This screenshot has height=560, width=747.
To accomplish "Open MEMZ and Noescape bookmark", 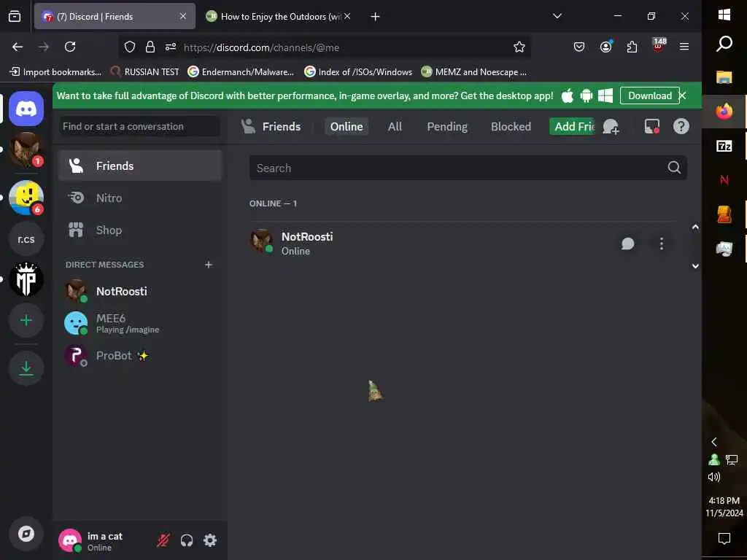I will pos(474,72).
